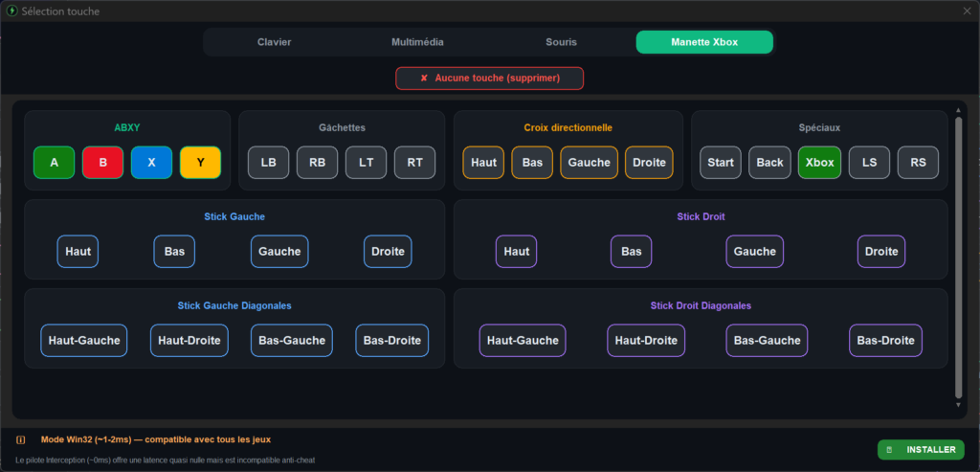Click Aucune touche (supprimer) button
Screen dimensions: 980x472
point(489,79)
